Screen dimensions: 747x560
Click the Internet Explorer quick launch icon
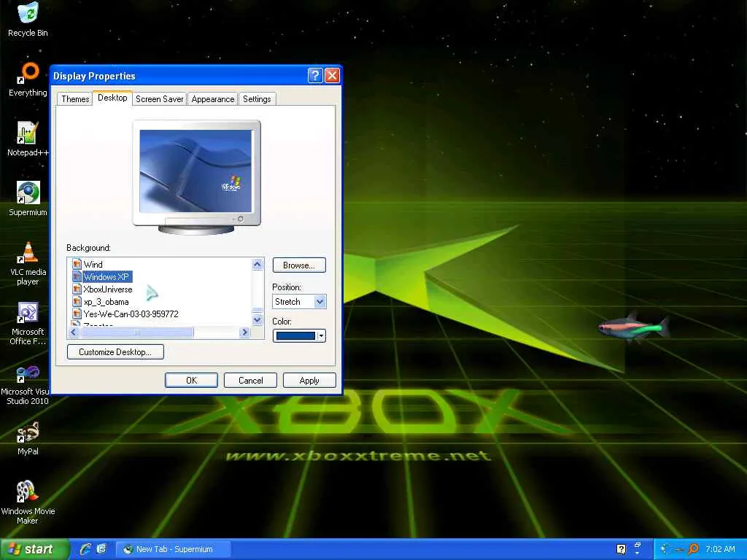85,549
